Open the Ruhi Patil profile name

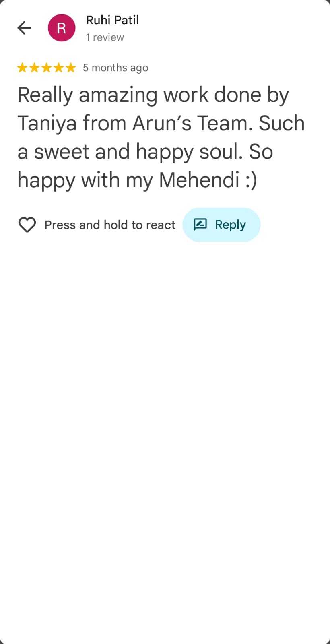point(112,20)
